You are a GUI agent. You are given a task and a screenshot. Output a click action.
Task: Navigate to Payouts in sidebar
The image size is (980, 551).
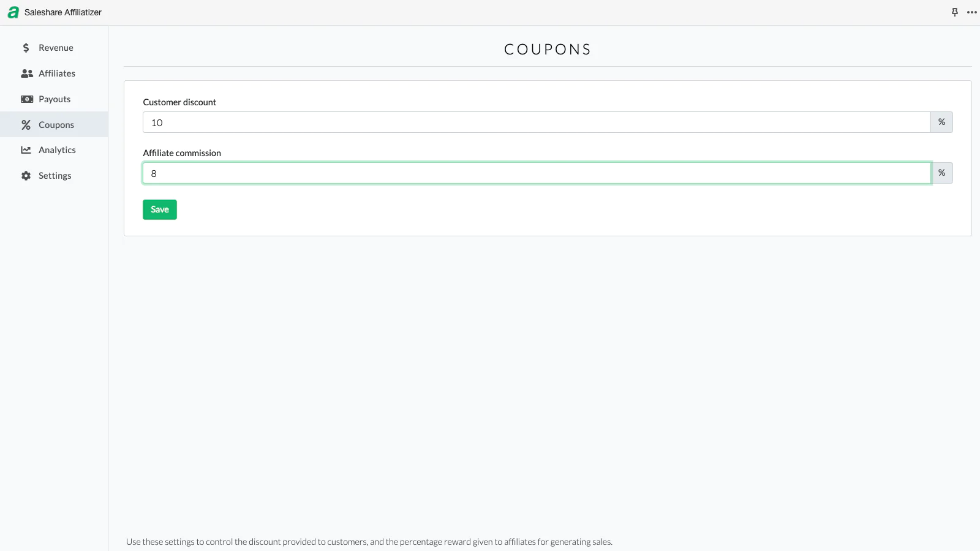(55, 99)
